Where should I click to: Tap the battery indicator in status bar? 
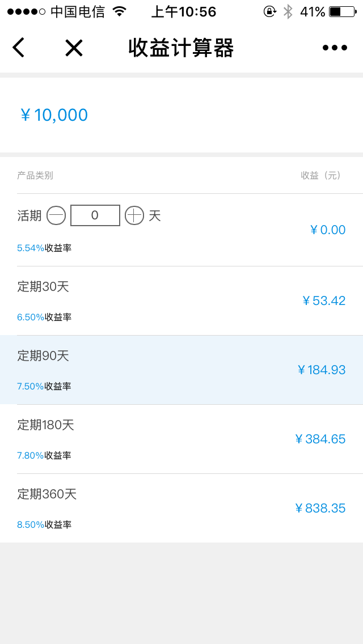click(341, 11)
